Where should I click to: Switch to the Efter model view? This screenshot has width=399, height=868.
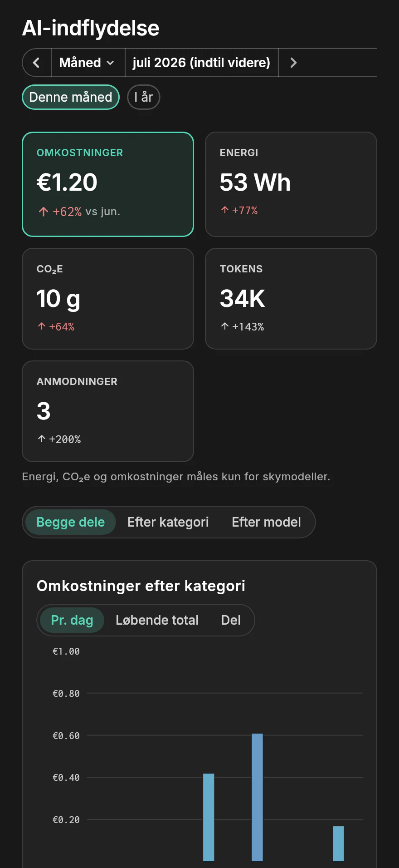click(267, 522)
